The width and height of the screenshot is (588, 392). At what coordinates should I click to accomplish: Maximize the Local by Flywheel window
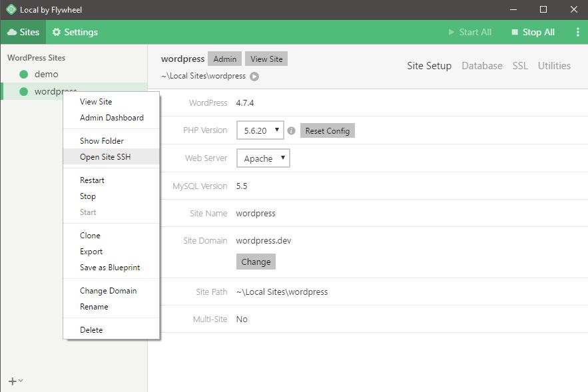(x=543, y=9)
